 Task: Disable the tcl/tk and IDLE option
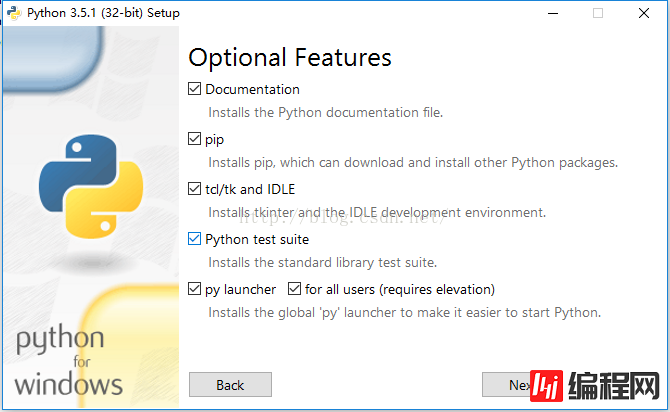tap(195, 189)
